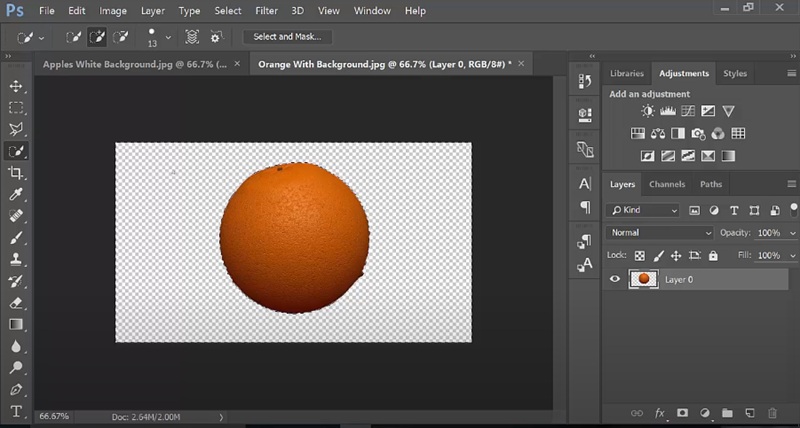Toggle Lock position
The width and height of the screenshot is (800, 428).
point(676,256)
